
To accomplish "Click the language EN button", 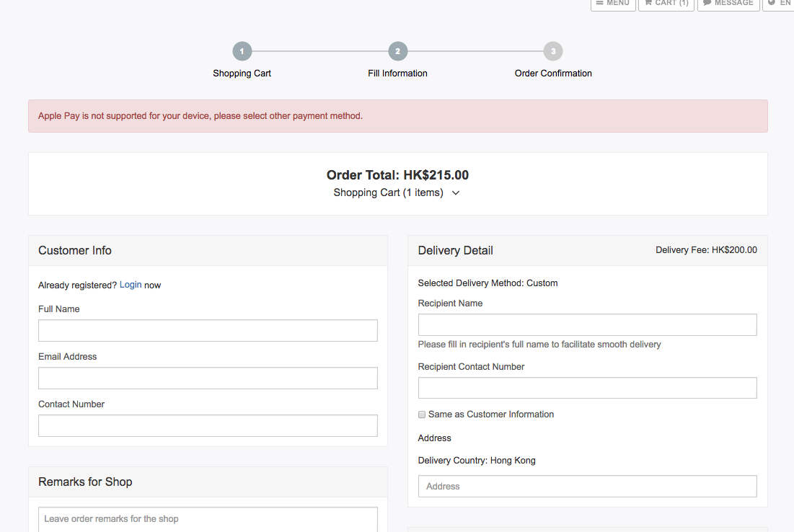I will pos(780,4).
